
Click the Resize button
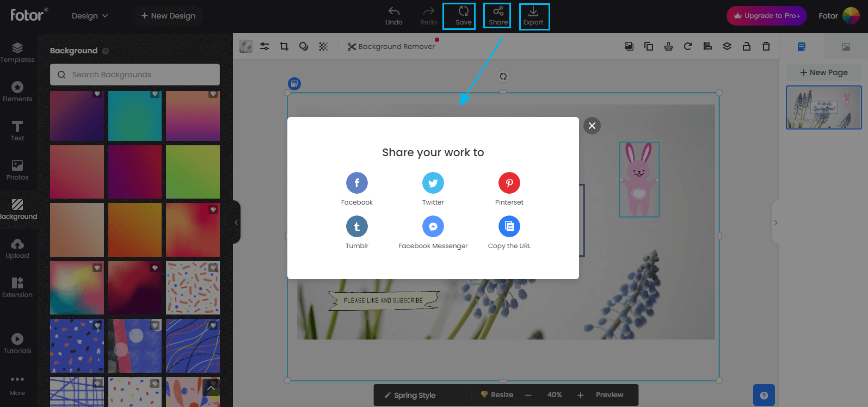tap(497, 395)
